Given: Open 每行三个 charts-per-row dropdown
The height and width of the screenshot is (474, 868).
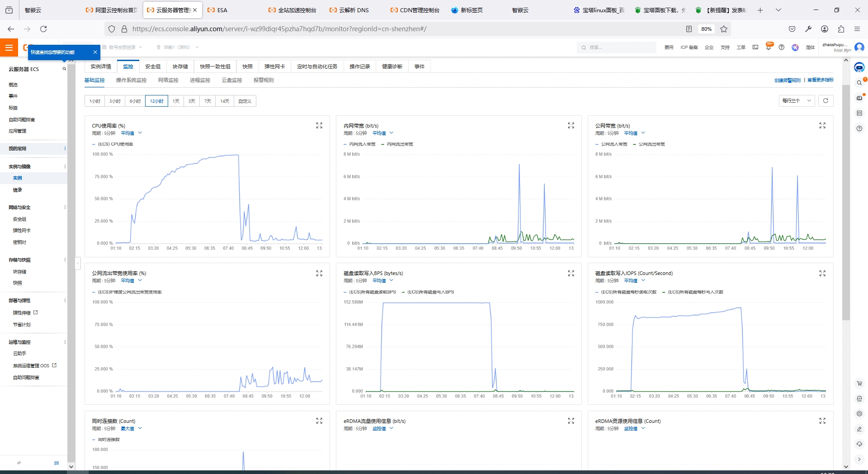Looking at the screenshot, I should pyautogui.click(x=797, y=101).
